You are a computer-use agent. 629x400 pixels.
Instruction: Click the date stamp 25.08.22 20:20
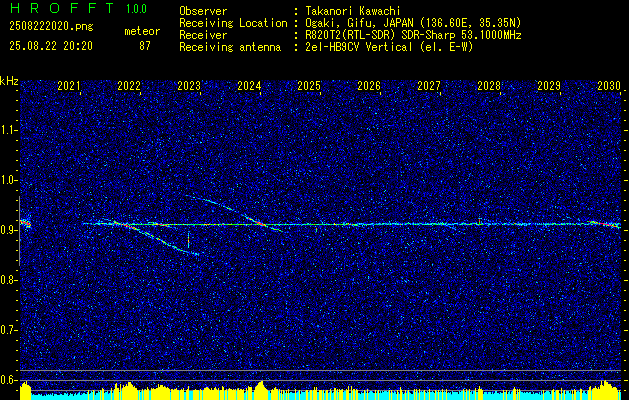coord(51,46)
